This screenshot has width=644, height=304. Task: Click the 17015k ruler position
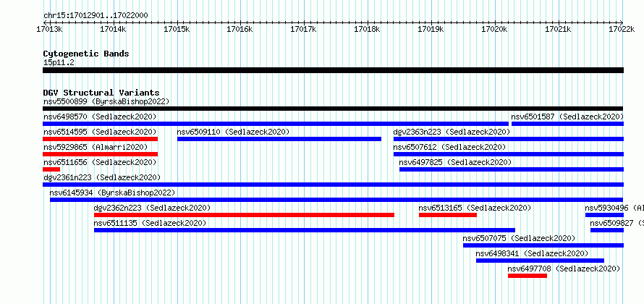(x=177, y=29)
